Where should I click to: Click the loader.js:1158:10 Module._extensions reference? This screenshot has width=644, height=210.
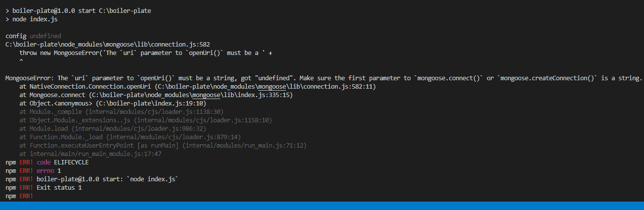pyautogui.click(x=203, y=120)
